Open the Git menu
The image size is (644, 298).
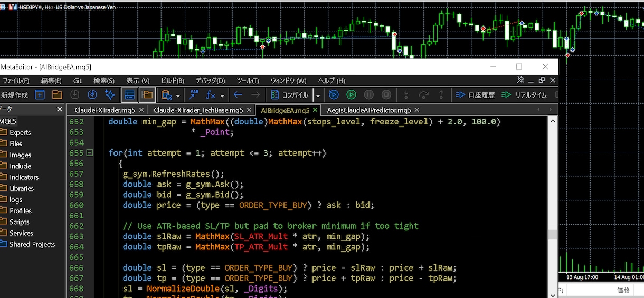(78, 81)
